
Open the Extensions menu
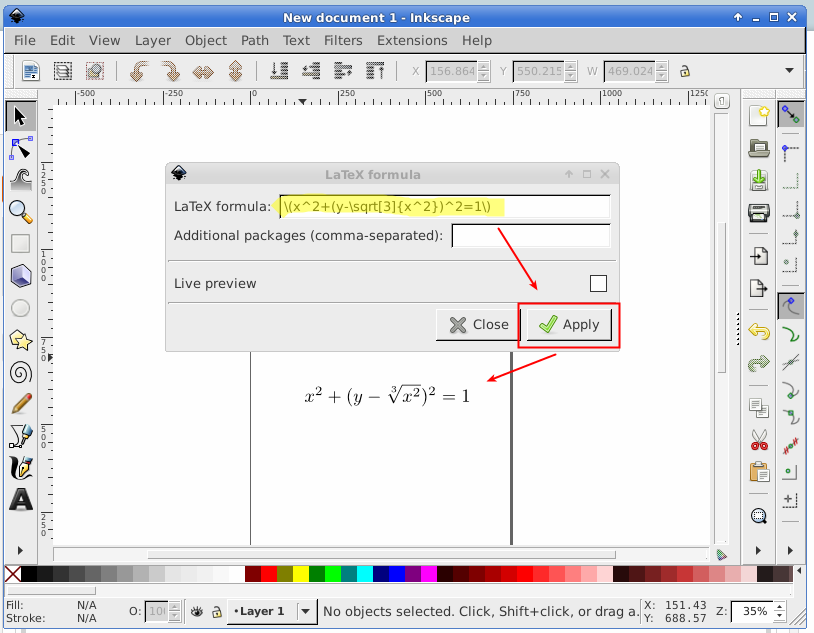point(412,40)
